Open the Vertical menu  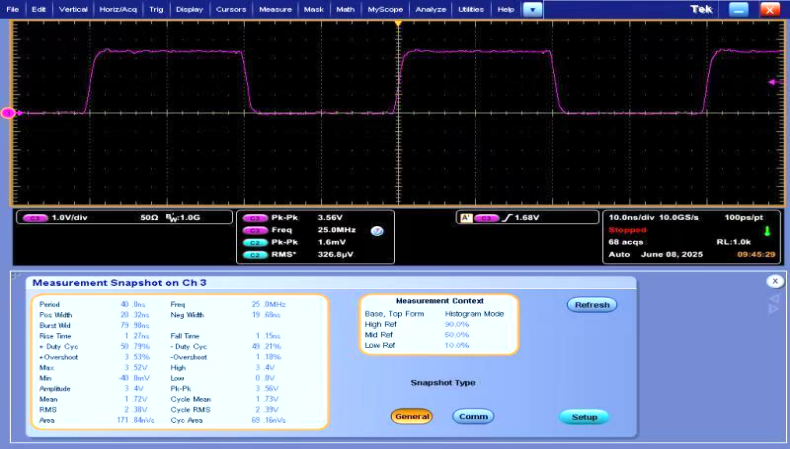tap(73, 9)
